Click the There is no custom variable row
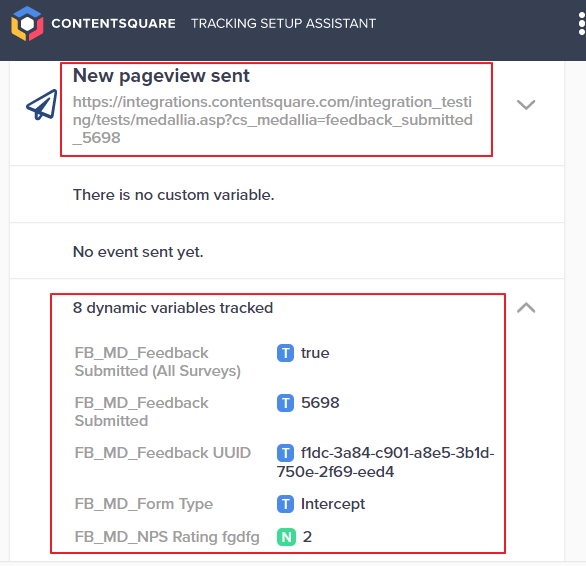Viewport: 586px width, 566px height. 287,194
